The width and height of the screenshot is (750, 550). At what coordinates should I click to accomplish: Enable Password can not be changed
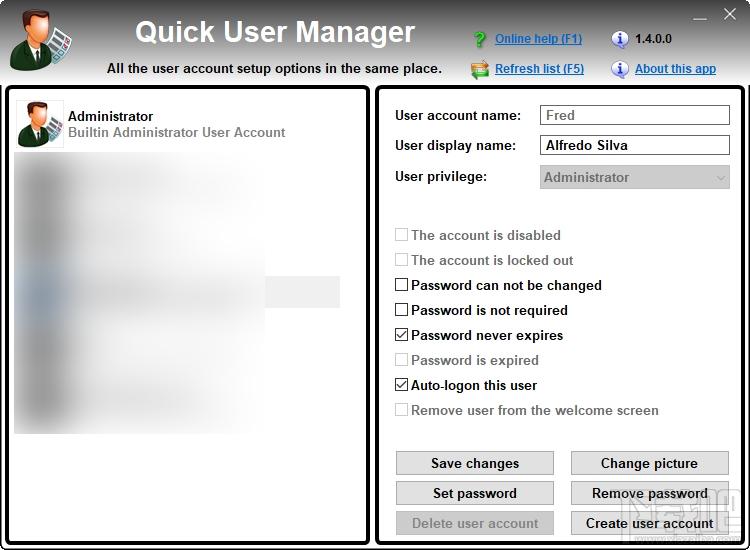click(x=401, y=285)
